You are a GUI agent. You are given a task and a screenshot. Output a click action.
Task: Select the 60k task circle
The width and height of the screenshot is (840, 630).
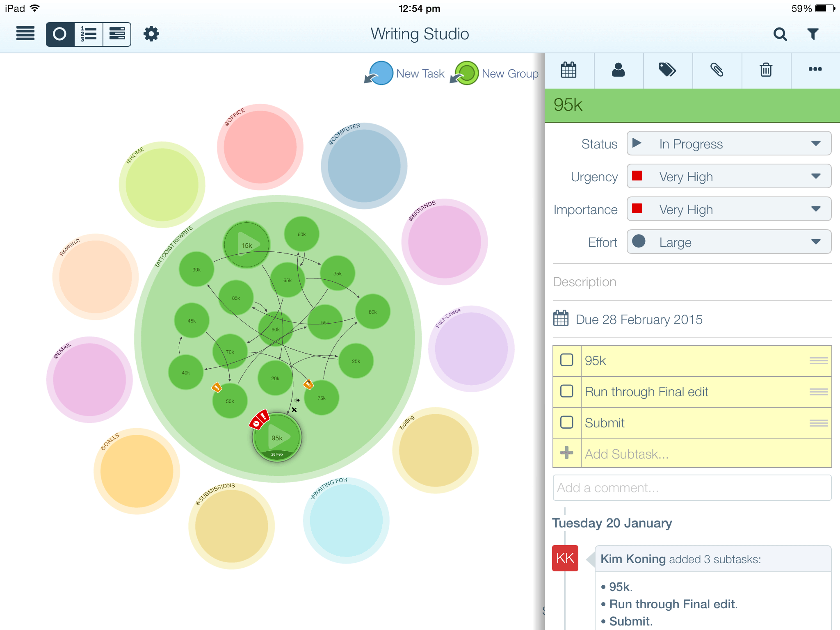pos(302,234)
